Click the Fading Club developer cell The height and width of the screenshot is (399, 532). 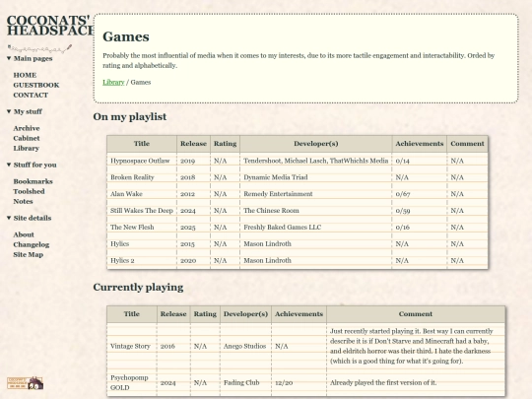(245, 382)
